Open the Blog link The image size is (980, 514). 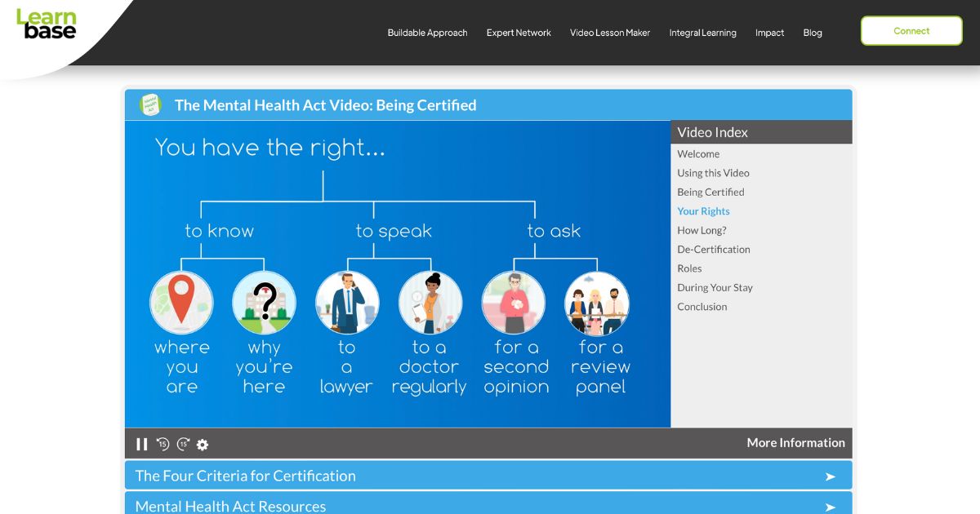[x=813, y=33]
